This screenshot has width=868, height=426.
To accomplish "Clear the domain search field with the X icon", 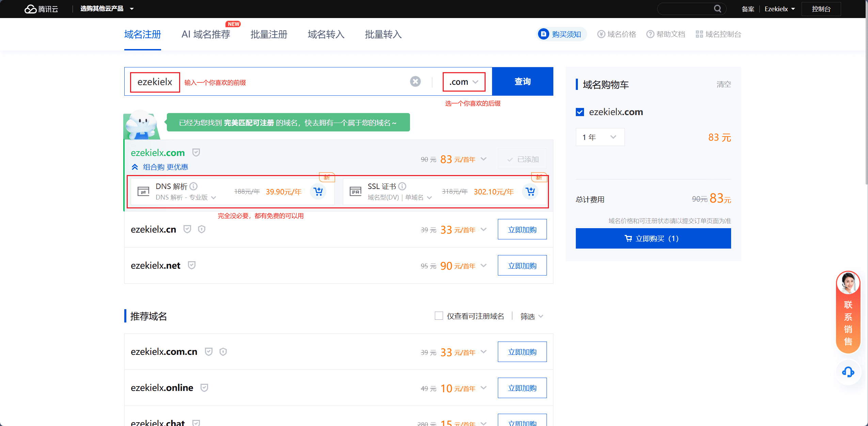I will click(x=415, y=82).
